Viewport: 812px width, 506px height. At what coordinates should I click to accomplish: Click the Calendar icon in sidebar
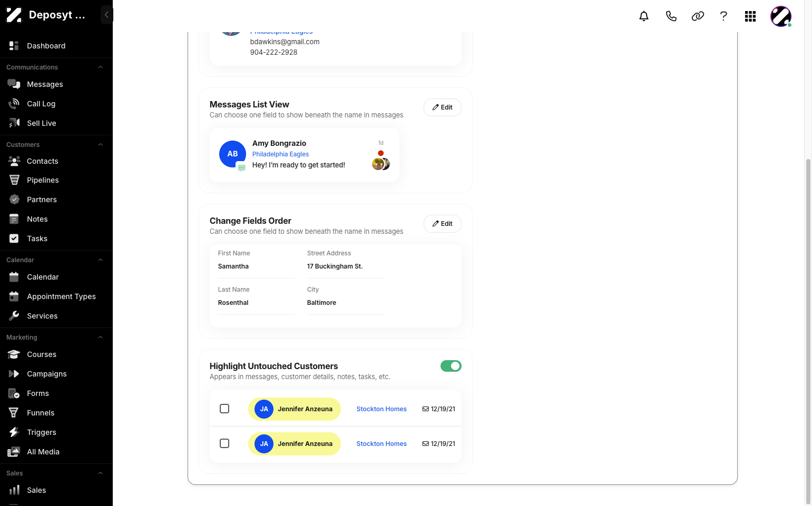[14, 277]
